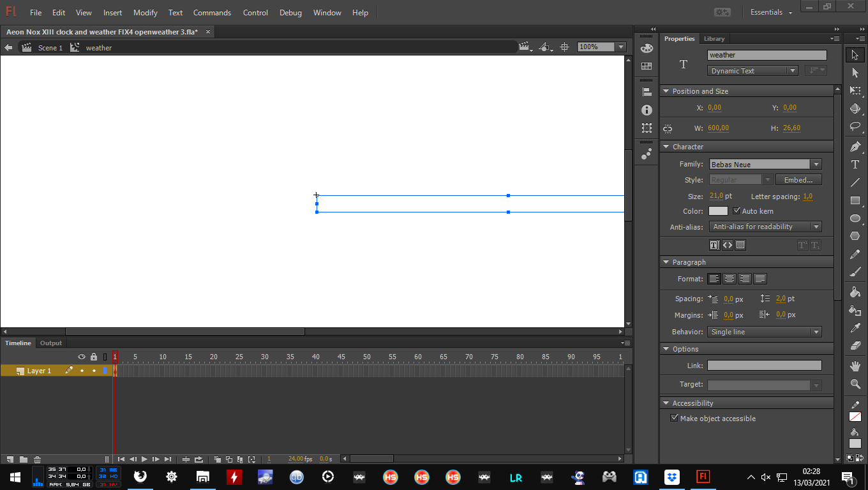
Task: Click the text Color swatch
Action: coord(718,211)
